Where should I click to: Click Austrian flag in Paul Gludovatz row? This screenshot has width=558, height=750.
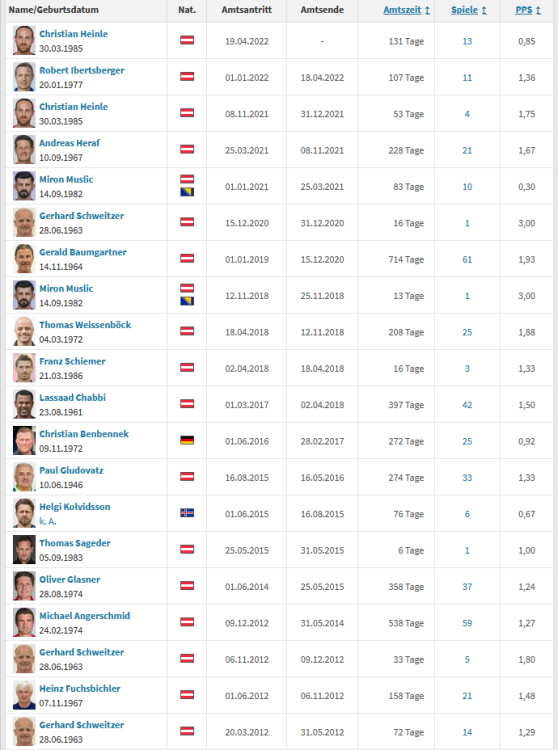click(x=187, y=476)
